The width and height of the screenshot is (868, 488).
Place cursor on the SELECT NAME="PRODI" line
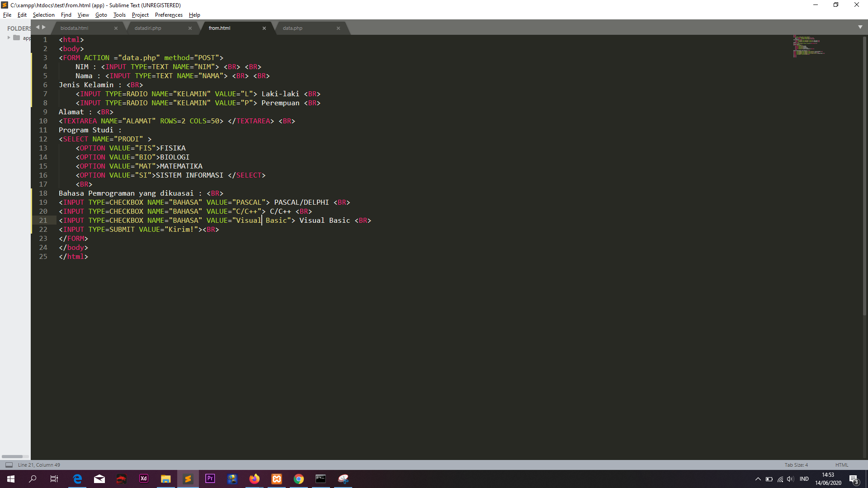(x=105, y=139)
